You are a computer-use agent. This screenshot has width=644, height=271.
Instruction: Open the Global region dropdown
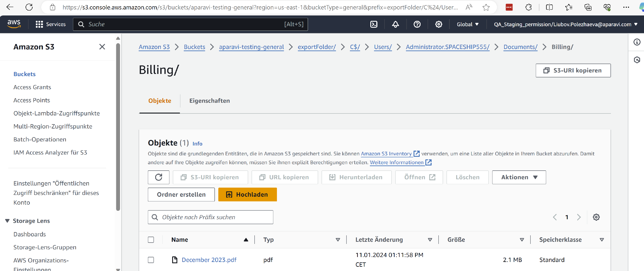click(467, 24)
